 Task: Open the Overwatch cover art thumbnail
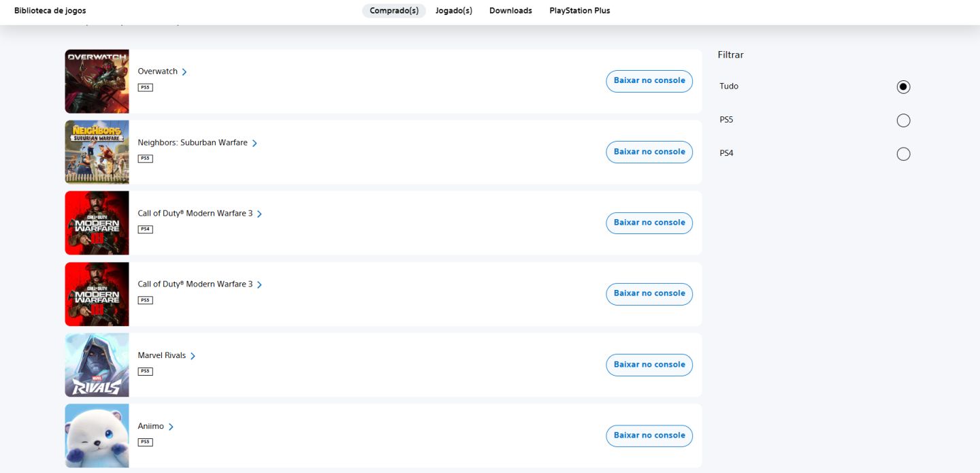[97, 81]
